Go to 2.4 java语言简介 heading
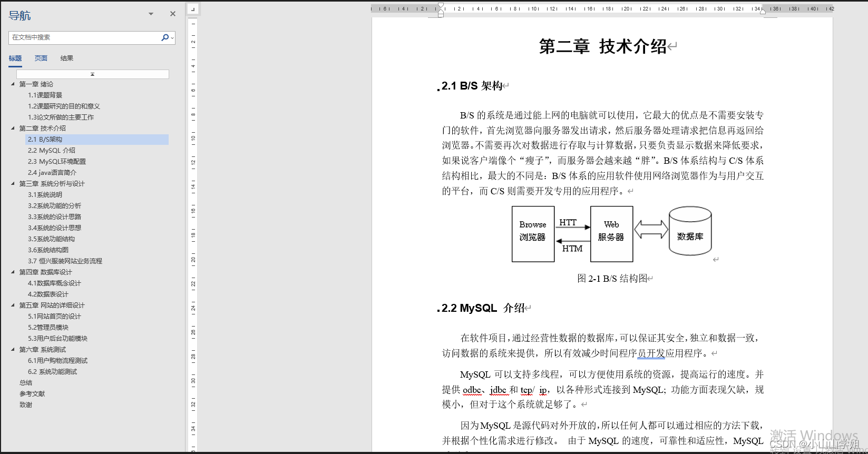The height and width of the screenshot is (454, 868). (52, 173)
